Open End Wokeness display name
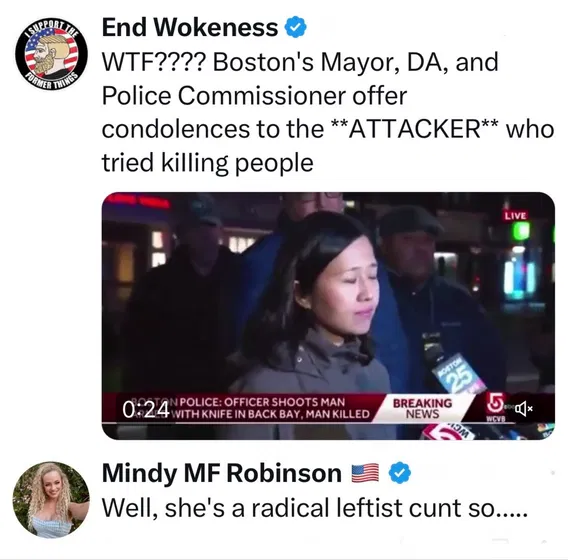The image size is (568, 560). click(190, 27)
